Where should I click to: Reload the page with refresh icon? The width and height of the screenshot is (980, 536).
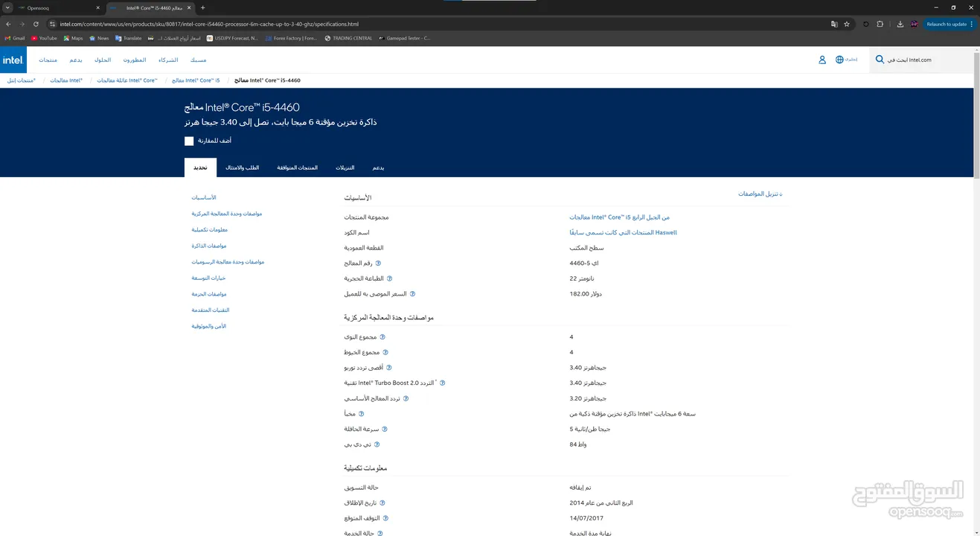[36, 24]
